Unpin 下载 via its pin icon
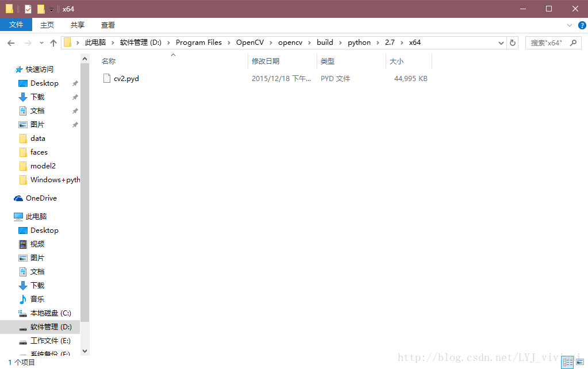This screenshot has height=369, width=588. (75, 97)
